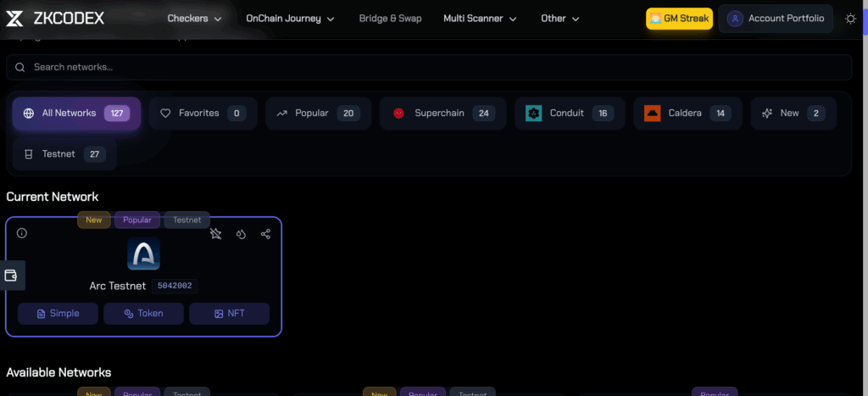Choose NFT deploy on Arc Testnet
This screenshot has width=868, height=396.
click(229, 314)
